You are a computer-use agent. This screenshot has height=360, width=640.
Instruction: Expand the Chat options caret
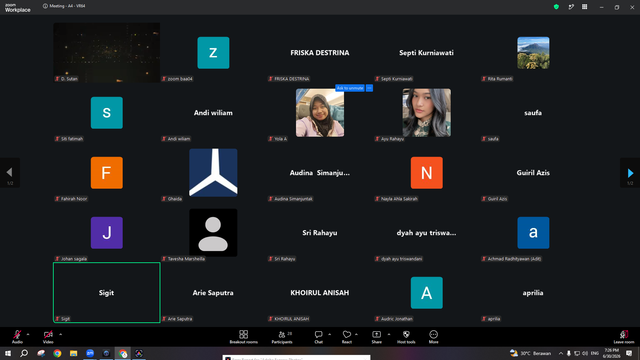[x=329, y=334]
